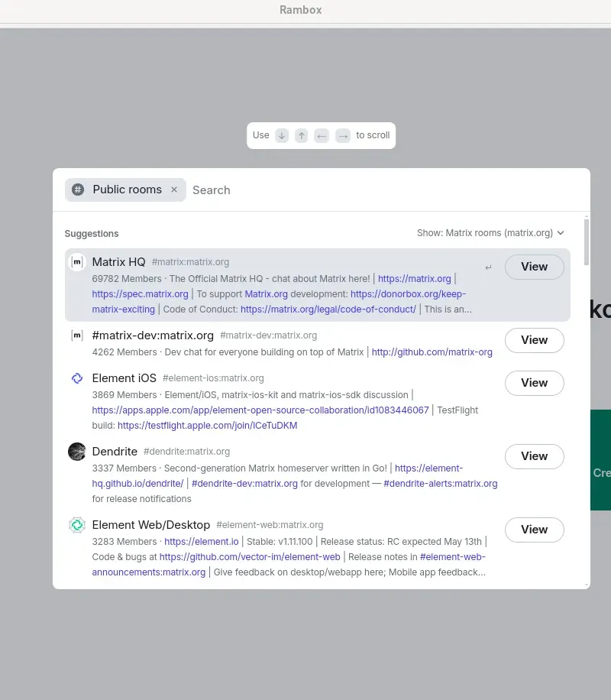This screenshot has height=700, width=611.
Task: Open the apps.apple.com Element link
Action: [x=260, y=410]
